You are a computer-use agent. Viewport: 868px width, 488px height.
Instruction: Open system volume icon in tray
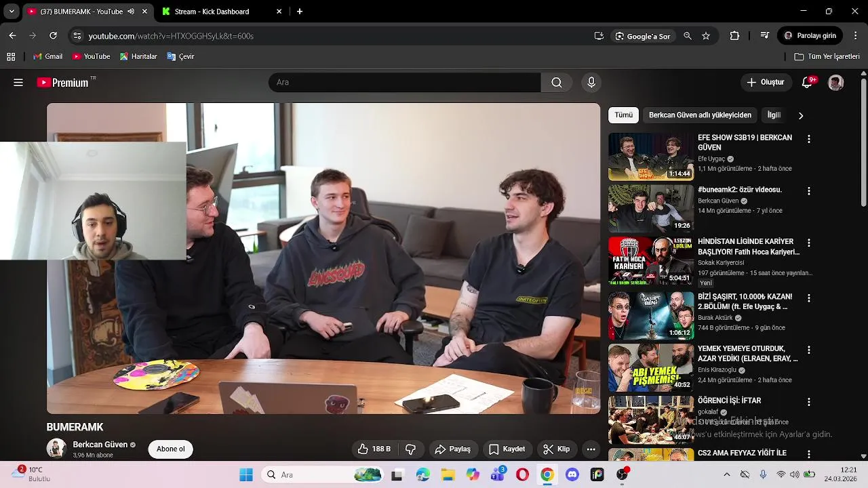click(x=795, y=474)
